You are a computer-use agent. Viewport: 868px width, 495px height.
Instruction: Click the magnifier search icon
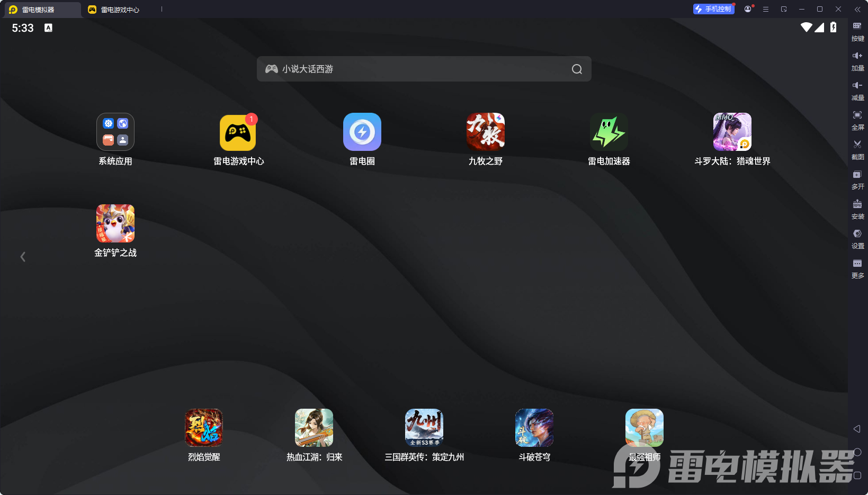(x=577, y=69)
